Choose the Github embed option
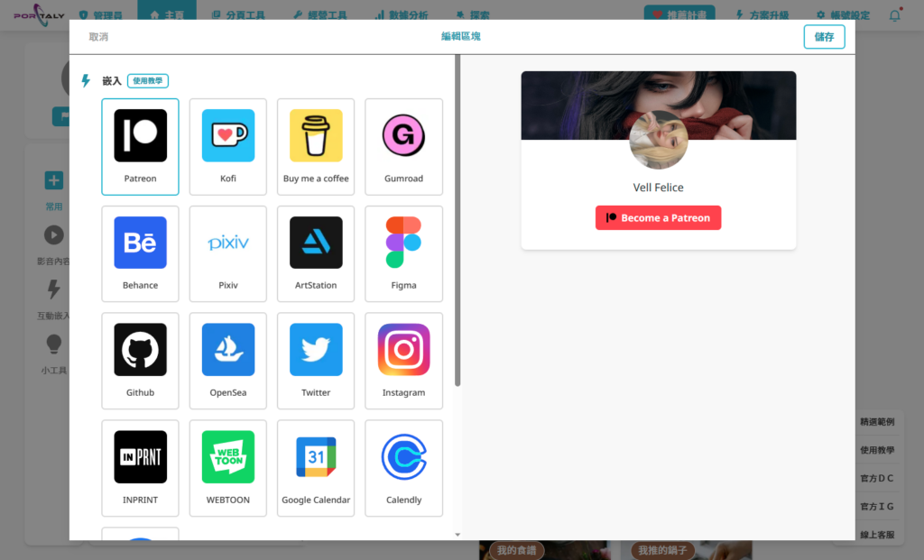The image size is (924, 560). 140,361
